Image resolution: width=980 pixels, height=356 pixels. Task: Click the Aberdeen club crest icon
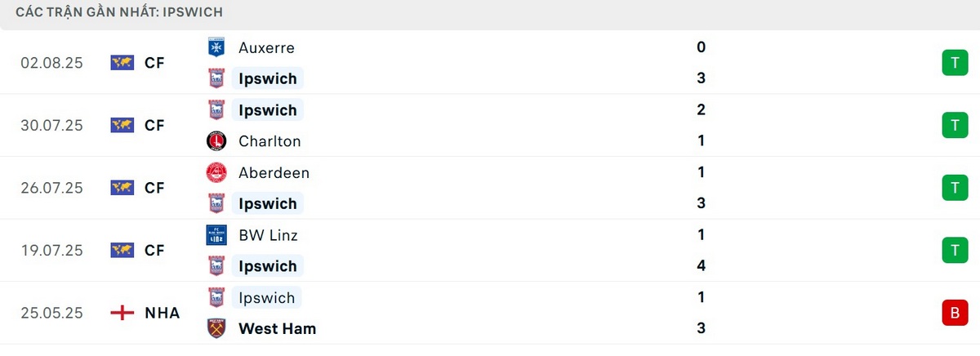click(x=216, y=172)
